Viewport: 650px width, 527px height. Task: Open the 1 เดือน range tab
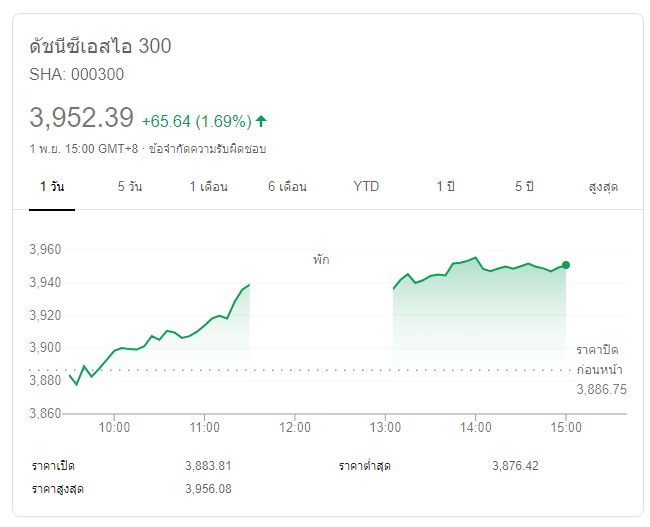pyautogui.click(x=209, y=187)
